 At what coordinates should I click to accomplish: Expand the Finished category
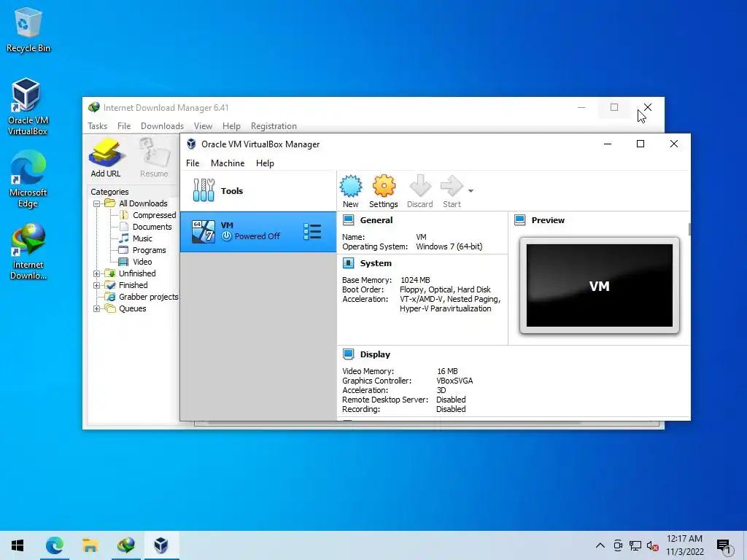(97, 285)
